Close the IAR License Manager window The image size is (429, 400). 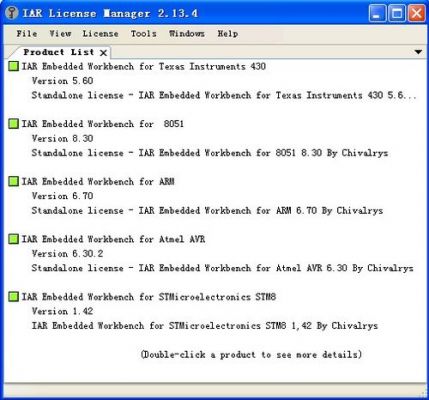click(x=417, y=14)
